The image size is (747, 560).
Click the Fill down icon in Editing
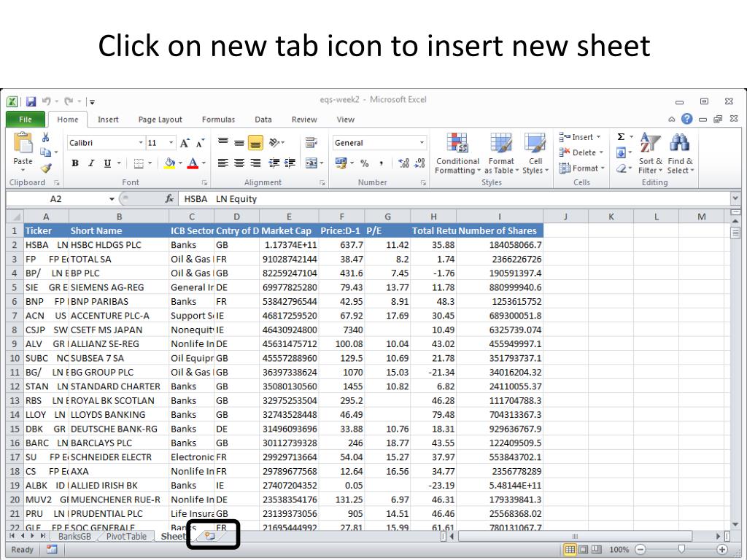622,153
